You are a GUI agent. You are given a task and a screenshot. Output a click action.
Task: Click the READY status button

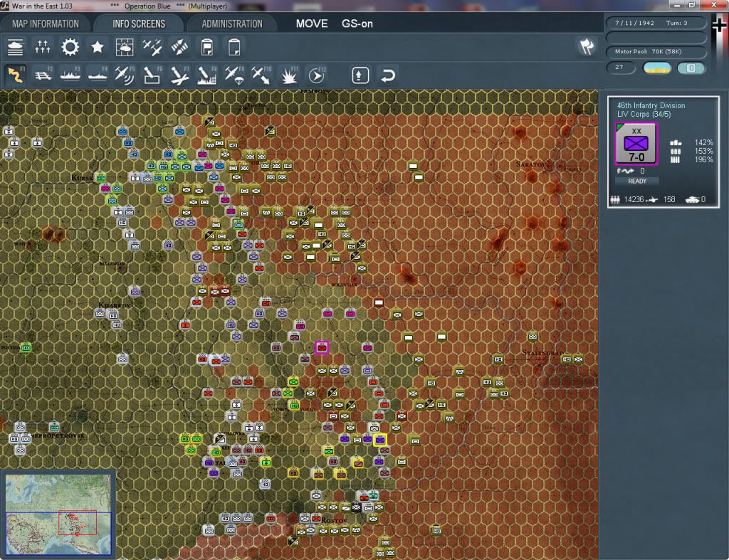[637, 181]
